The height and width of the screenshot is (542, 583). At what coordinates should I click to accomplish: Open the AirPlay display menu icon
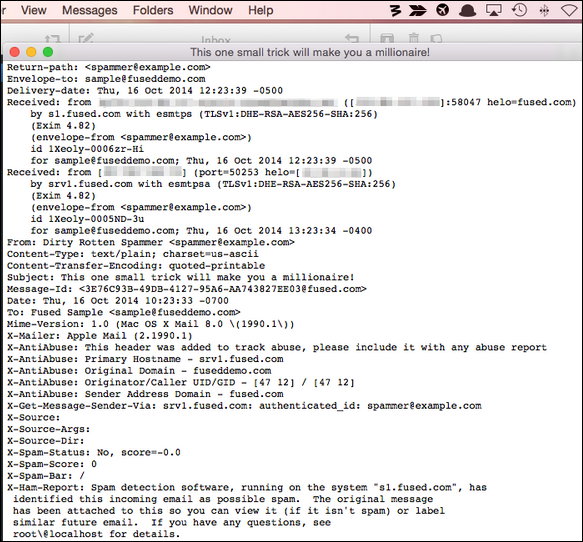click(x=493, y=10)
